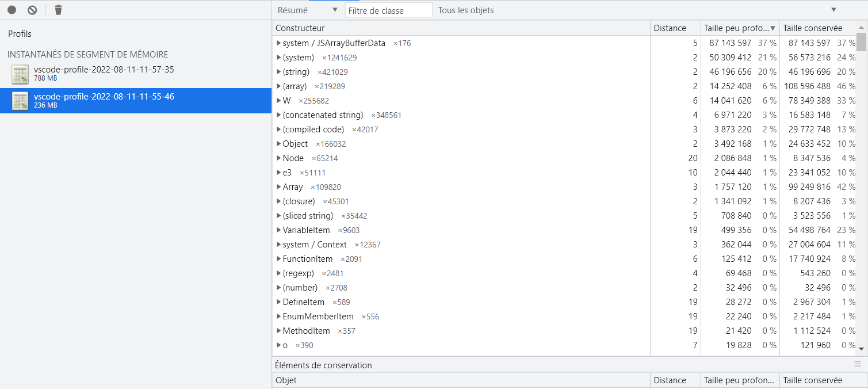Sort by Constructeur column header

(461, 28)
